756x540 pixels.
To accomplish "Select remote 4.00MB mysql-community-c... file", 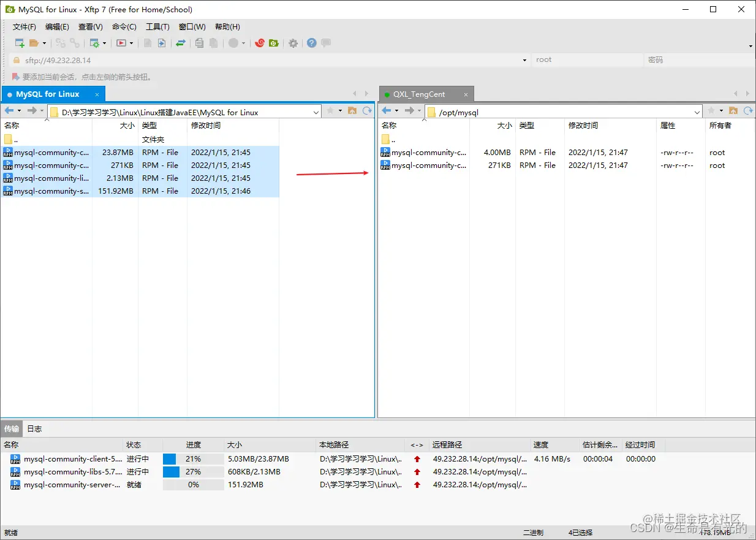I will click(x=567, y=152).
